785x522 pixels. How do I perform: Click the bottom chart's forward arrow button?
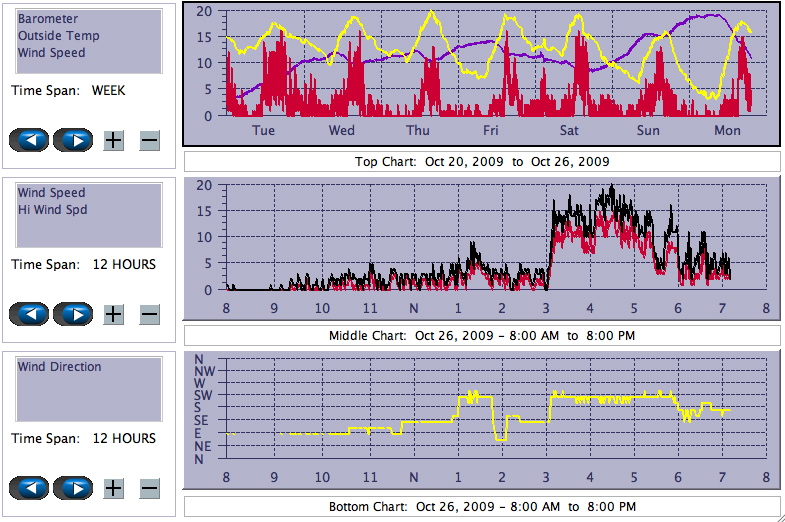click(73, 488)
